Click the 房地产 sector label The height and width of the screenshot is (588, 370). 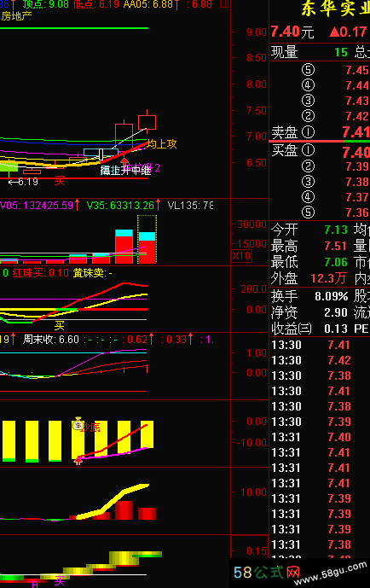click(16, 16)
